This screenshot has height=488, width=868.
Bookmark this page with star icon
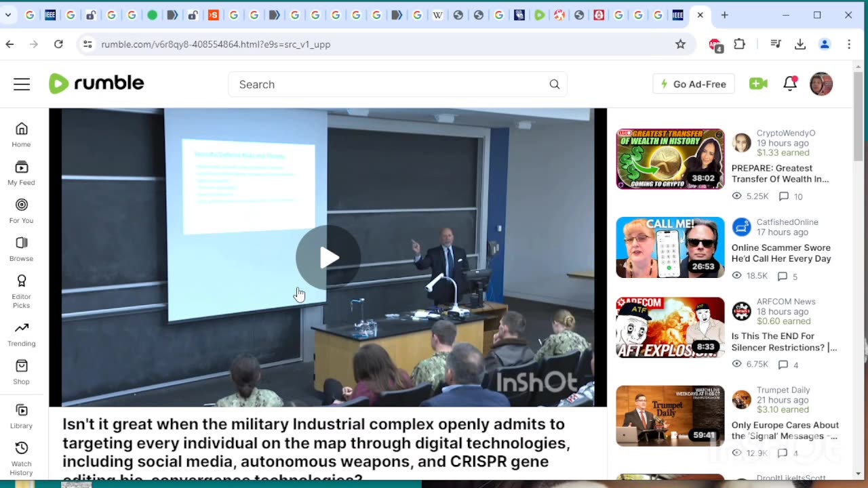coord(680,44)
